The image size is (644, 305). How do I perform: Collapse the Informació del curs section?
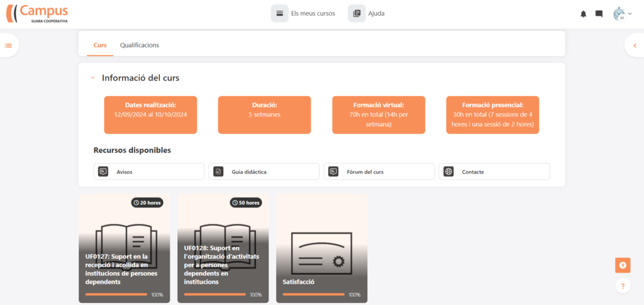pyautogui.click(x=93, y=77)
